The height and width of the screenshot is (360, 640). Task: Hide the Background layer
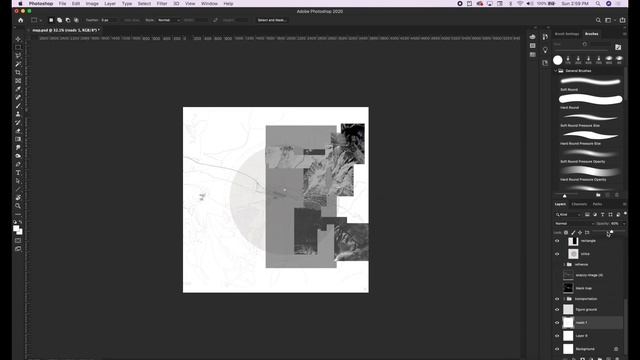coord(557,349)
